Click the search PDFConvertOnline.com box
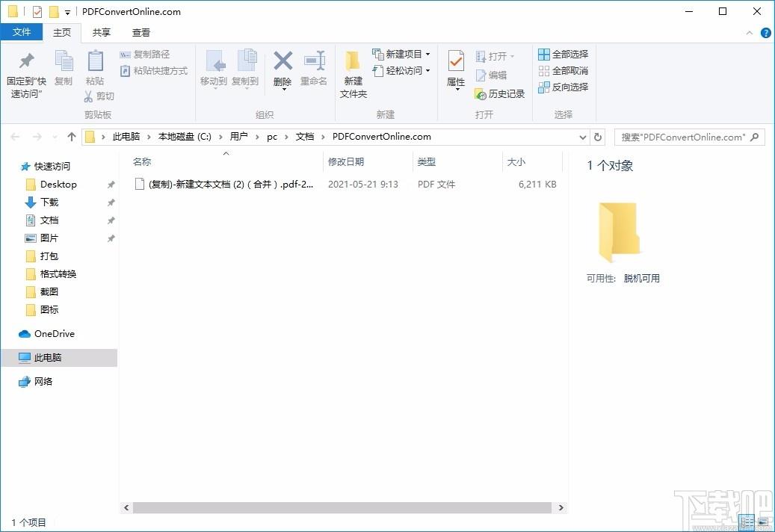 point(690,137)
